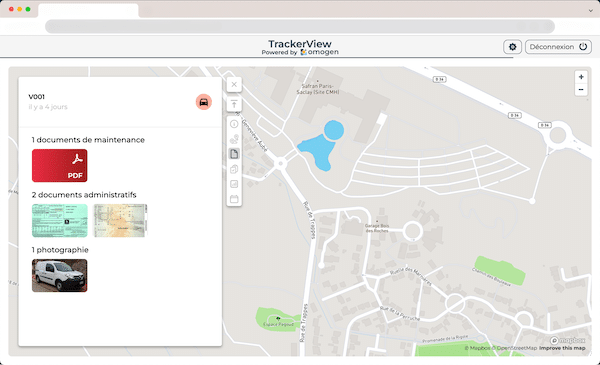Click the browser tab dropdown chevron
The image size is (600, 365).
590,11
